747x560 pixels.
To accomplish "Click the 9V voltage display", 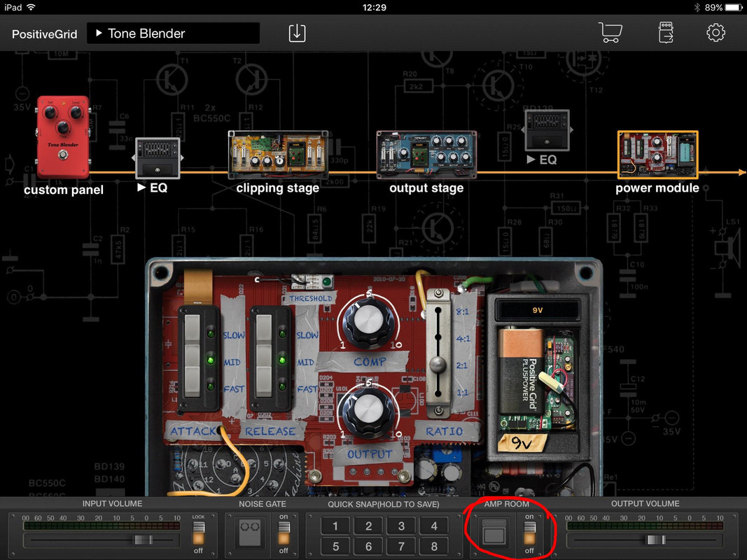I will 538,310.
